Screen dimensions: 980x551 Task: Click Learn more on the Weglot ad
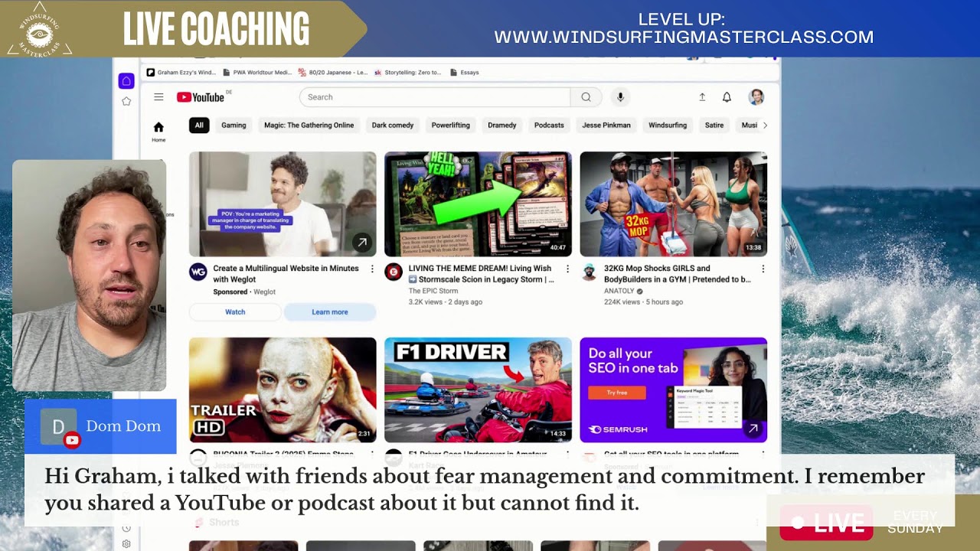330,312
